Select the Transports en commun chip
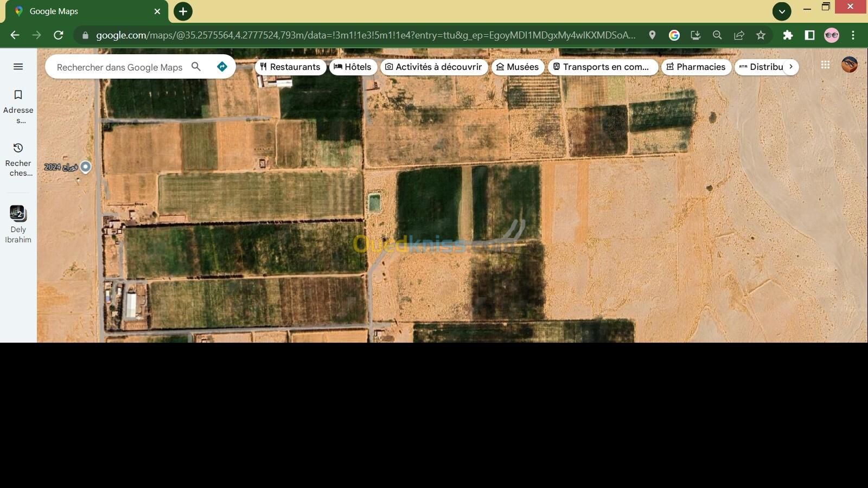The width and height of the screenshot is (868, 488). tap(603, 67)
